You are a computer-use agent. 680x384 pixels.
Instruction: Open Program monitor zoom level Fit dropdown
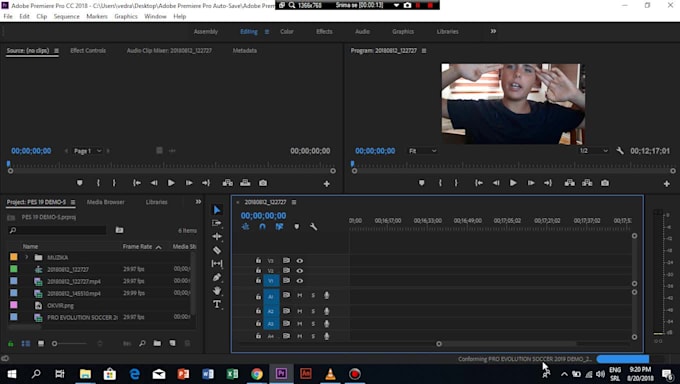point(422,151)
